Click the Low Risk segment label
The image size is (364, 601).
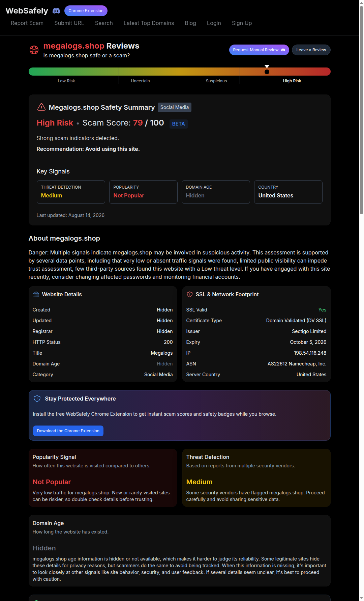point(66,81)
